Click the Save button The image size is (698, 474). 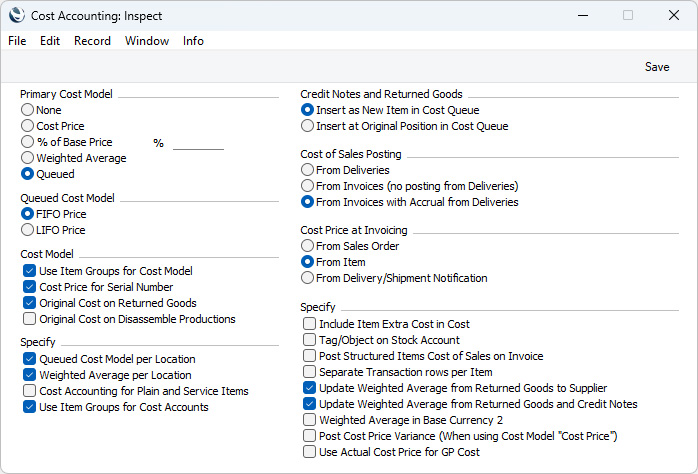coord(657,67)
